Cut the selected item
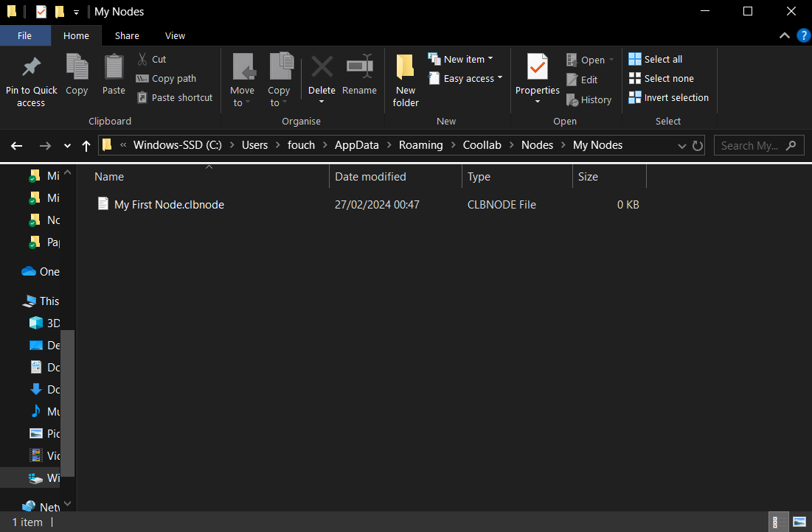This screenshot has width=812, height=532. (151, 60)
